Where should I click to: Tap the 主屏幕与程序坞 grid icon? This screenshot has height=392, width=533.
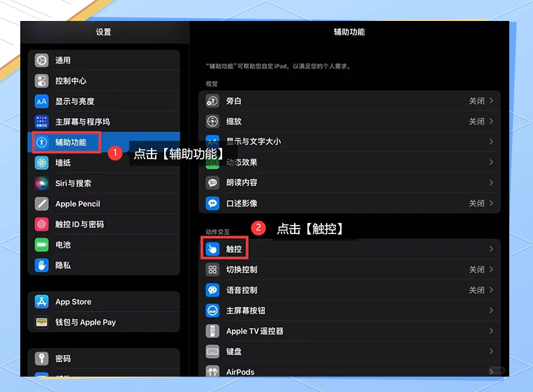click(41, 122)
